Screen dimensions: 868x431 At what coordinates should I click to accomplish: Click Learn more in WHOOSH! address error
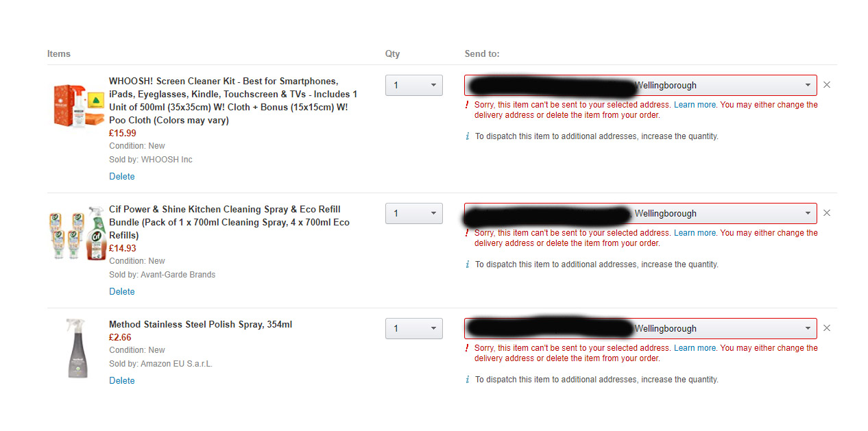pos(695,105)
